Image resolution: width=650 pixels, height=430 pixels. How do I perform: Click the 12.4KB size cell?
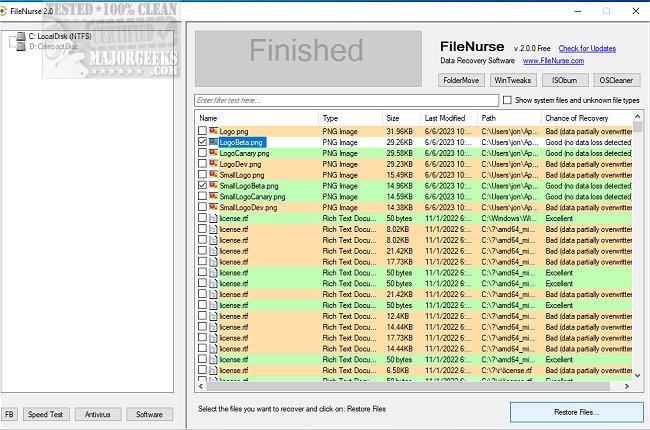coord(398,316)
